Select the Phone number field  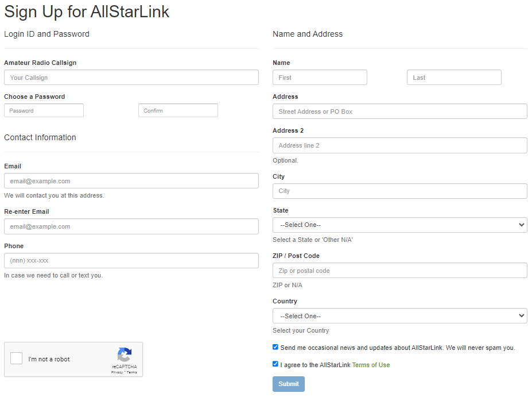pos(131,260)
